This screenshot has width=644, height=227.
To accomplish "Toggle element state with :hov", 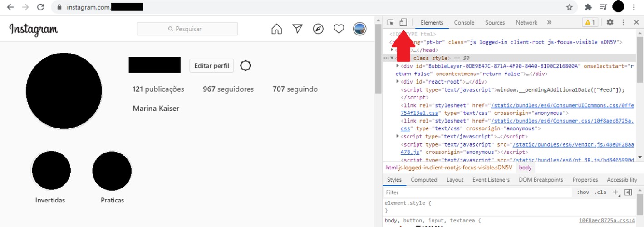I will (583, 192).
